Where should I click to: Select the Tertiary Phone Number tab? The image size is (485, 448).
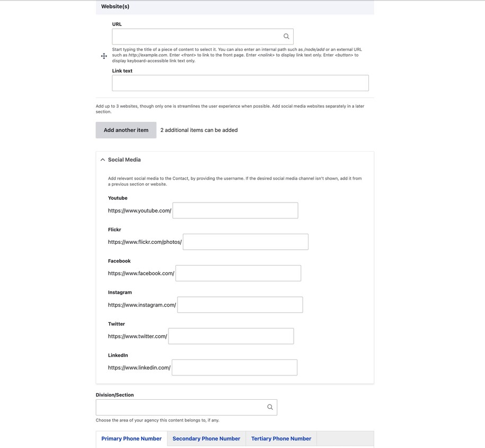point(281,438)
